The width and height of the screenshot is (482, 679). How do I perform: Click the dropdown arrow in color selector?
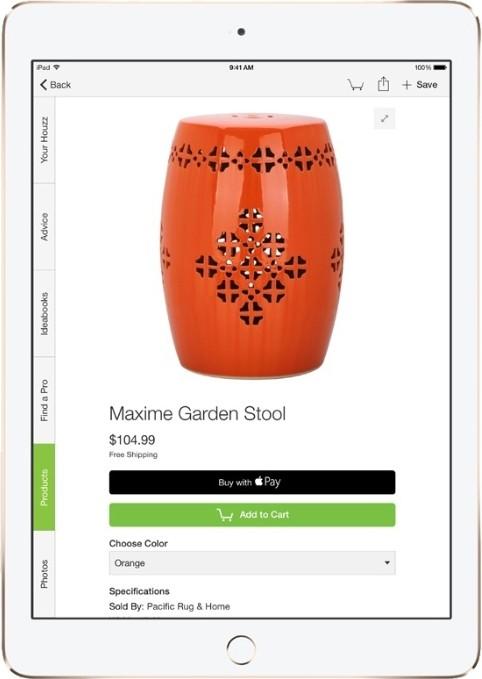387,563
